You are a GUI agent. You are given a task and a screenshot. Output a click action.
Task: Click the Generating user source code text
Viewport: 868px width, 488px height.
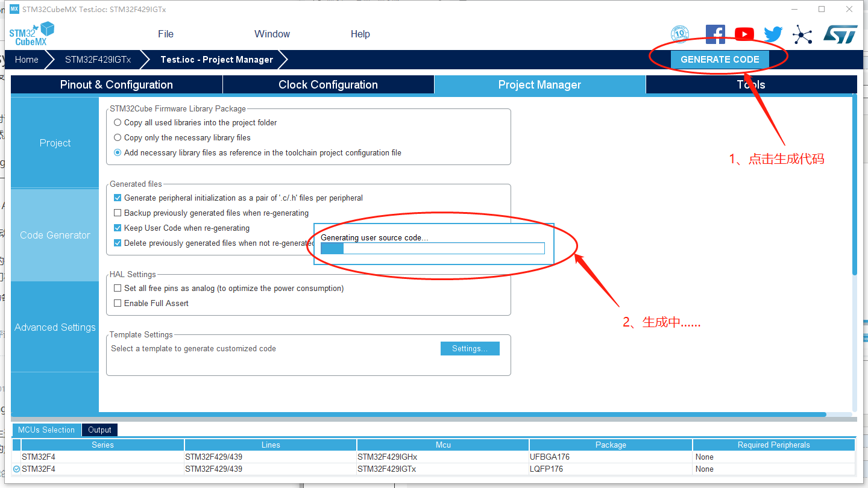[x=374, y=237]
